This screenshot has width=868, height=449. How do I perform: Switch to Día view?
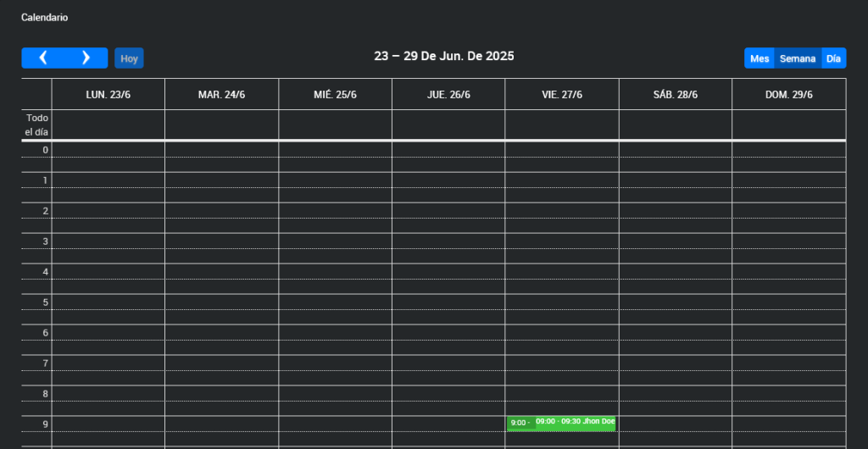(x=833, y=58)
